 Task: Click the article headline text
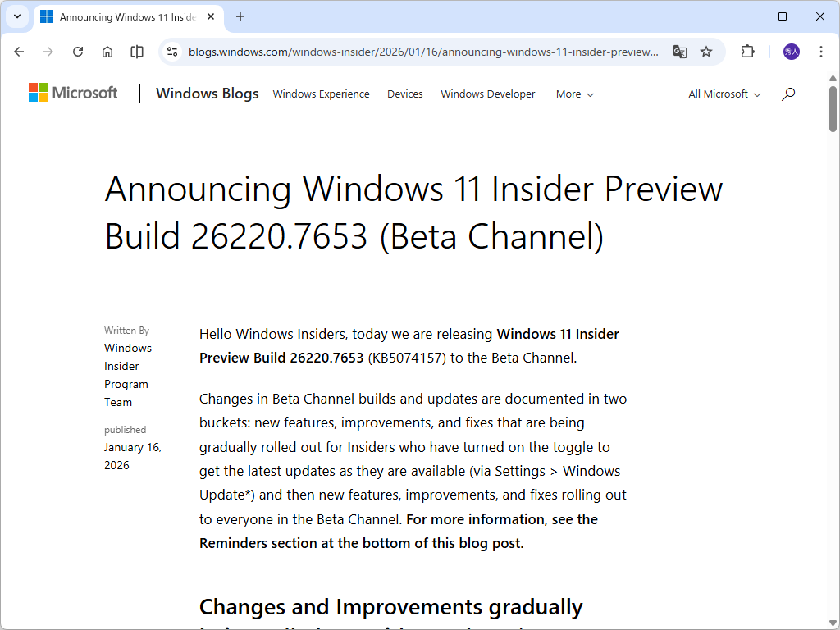click(x=413, y=212)
